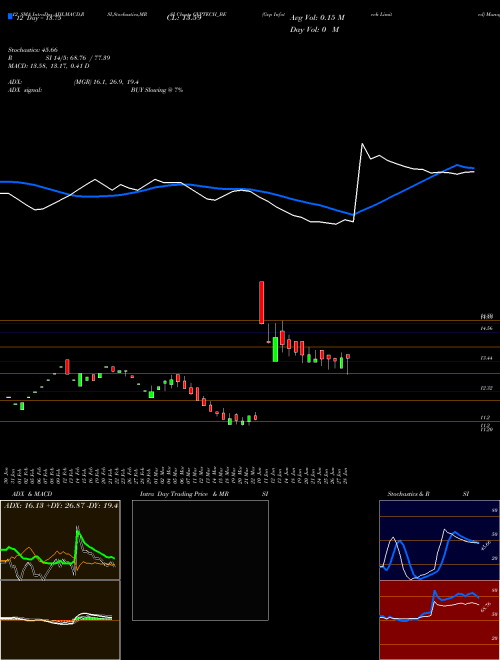The width and height of the screenshot is (500, 660).
Task: Open the empty intraday trading price chart box
Action: tap(200, 560)
